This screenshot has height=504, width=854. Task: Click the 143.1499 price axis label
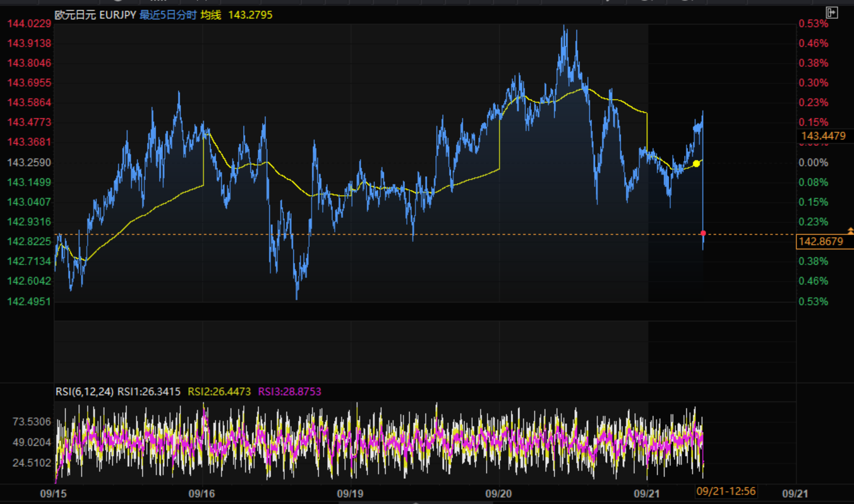[x=29, y=182]
